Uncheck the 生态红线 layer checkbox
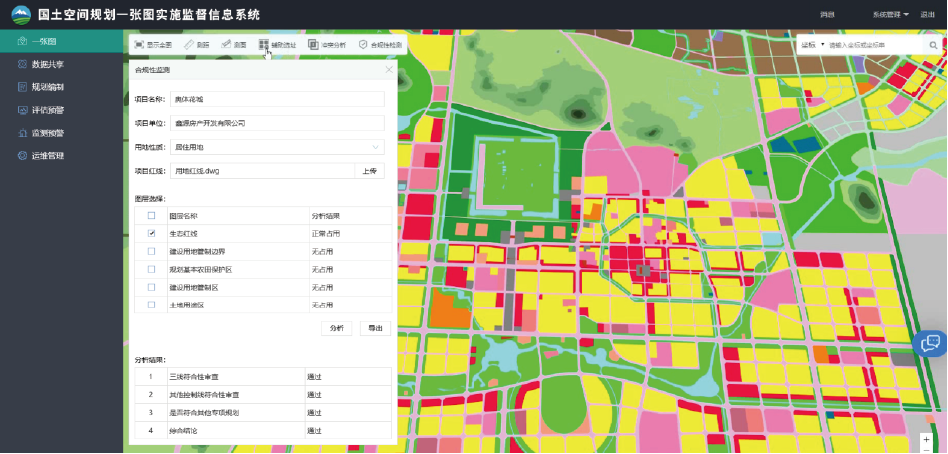Image resolution: width=948 pixels, height=454 pixels. pyautogui.click(x=151, y=233)
